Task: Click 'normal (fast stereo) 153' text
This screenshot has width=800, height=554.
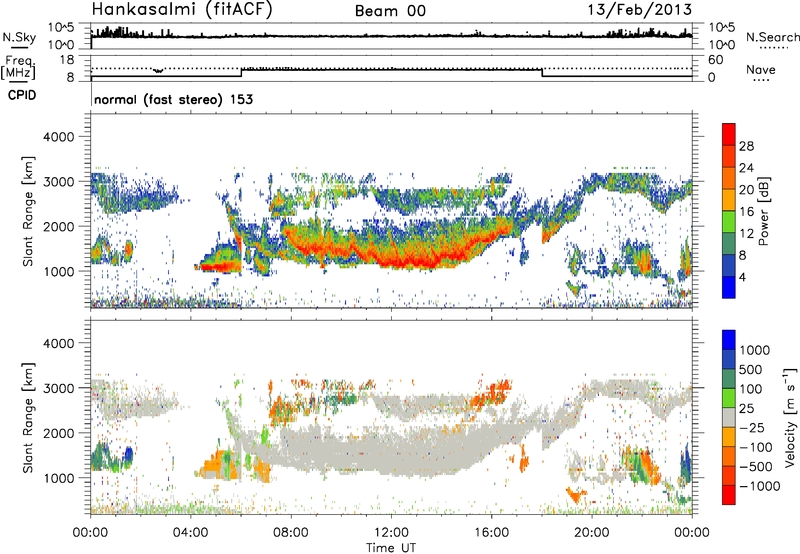Action: point(173,99)
